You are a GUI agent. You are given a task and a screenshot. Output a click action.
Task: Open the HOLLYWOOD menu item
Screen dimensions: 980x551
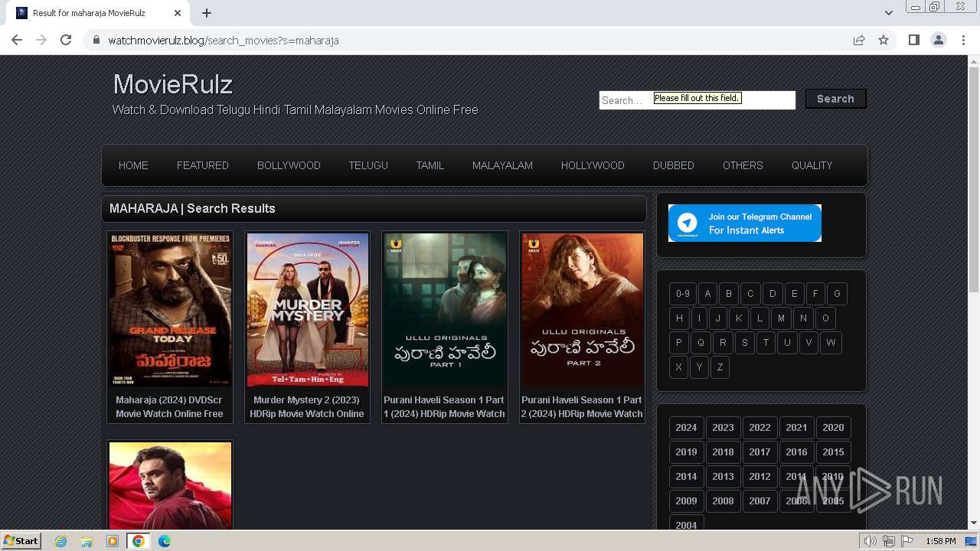pyautogui.click(x=593, y=165)
